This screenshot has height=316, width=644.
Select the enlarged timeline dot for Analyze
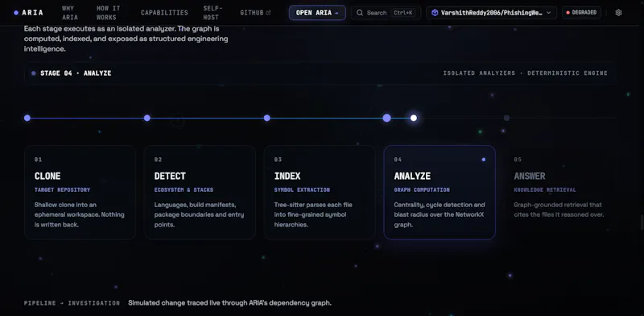pos(386,118)
